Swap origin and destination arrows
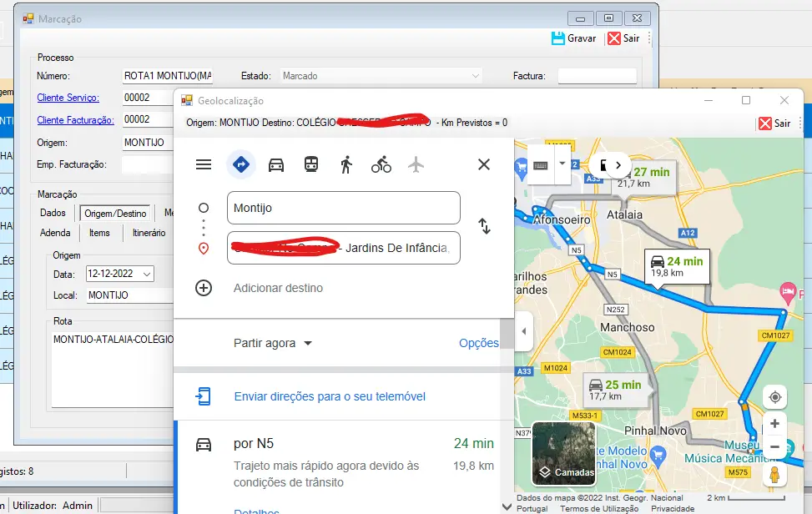This screenshot has width=812, height=514. (x=484, y=226)
